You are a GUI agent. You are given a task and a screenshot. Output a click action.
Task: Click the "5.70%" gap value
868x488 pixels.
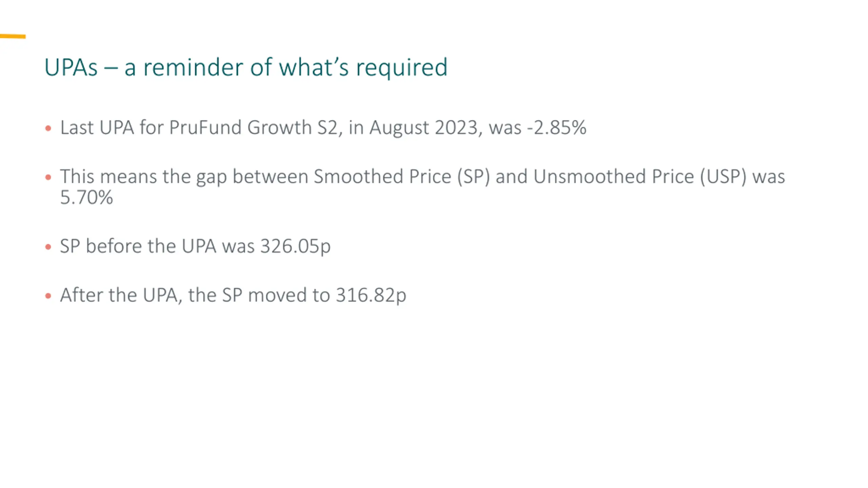pos(86,198)
